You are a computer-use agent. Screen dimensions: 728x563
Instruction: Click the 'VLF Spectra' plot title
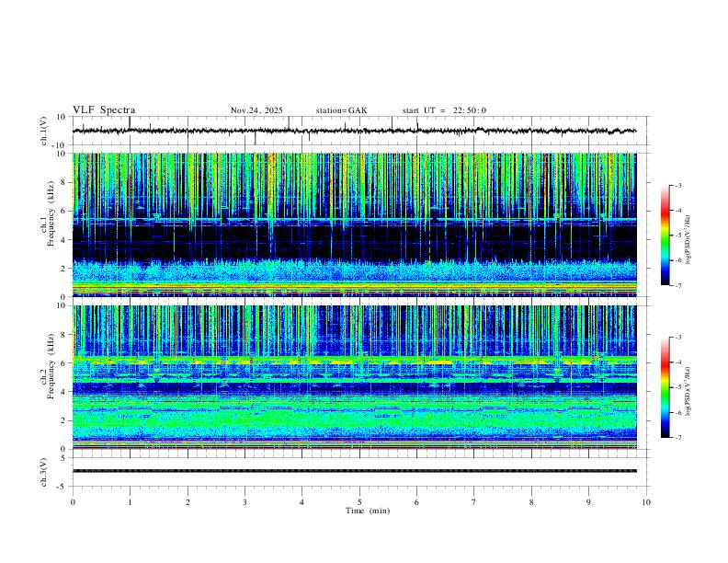click(104, 110)
